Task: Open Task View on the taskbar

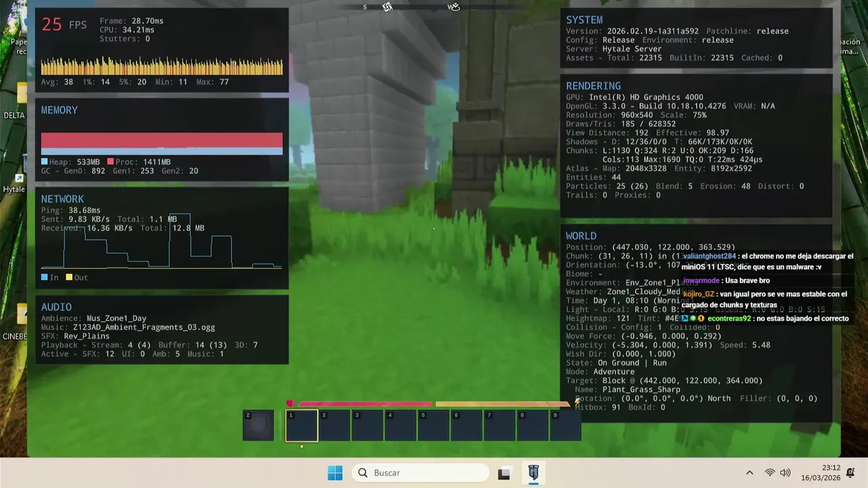Action: point(504,474)
